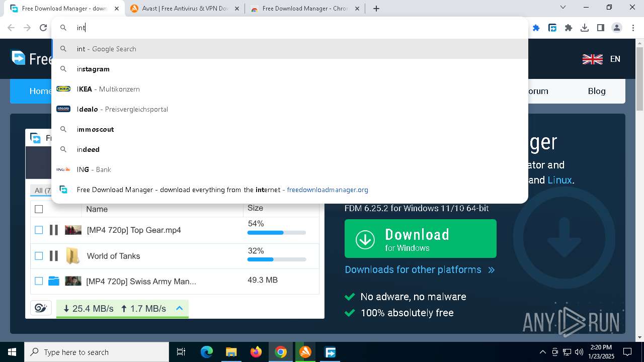
Task: Tick the Top Gear.mp4 checkbox
Action: pyautogui.click(x=39, y=230)
